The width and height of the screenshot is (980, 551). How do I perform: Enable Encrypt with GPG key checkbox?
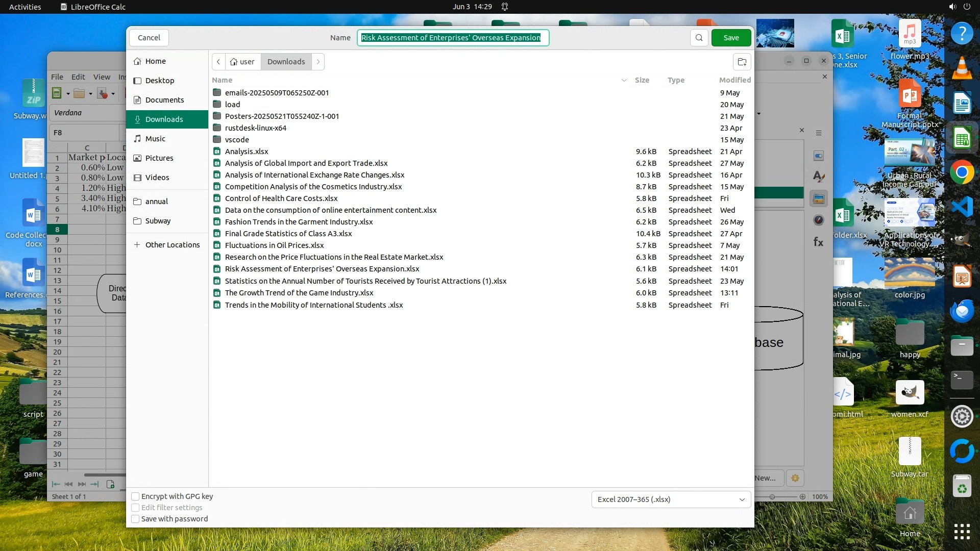click(135, 496)
